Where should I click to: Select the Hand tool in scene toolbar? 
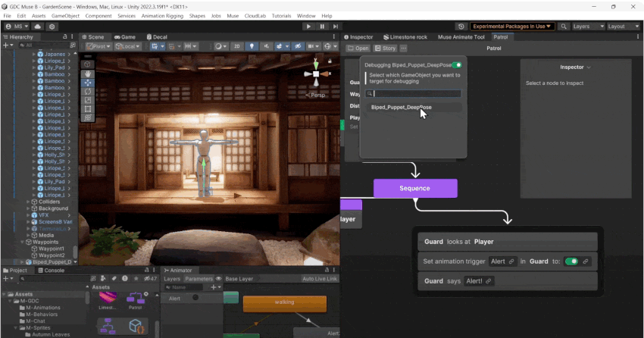point(88,74)
